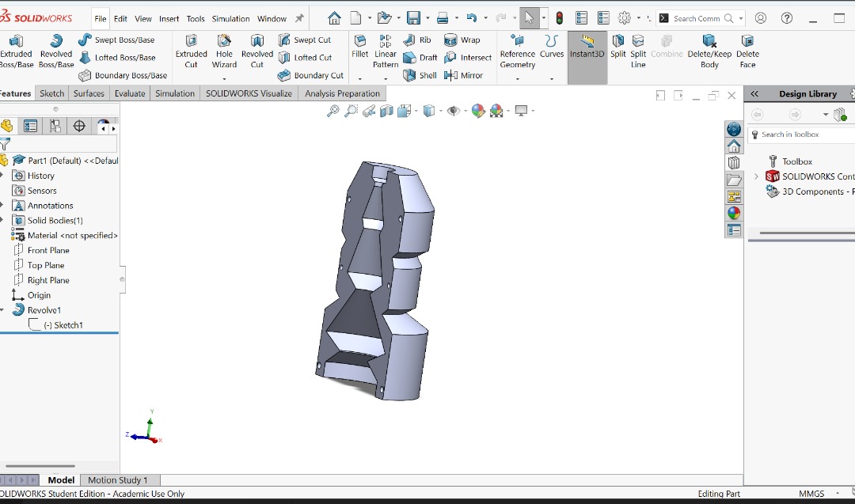Viewport: 855px width, 504px height.
Task: Switch to the Evaluate tab
Action: tap(130, 93)
